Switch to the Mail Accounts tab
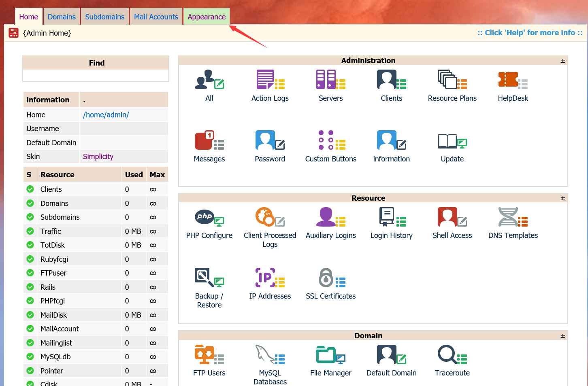 click(156, 17)
